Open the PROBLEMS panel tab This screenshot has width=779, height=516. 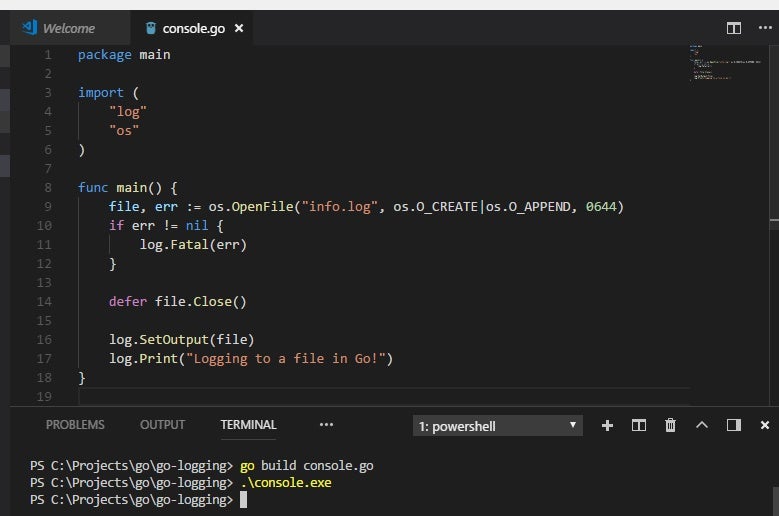click(x=75, y=424)
